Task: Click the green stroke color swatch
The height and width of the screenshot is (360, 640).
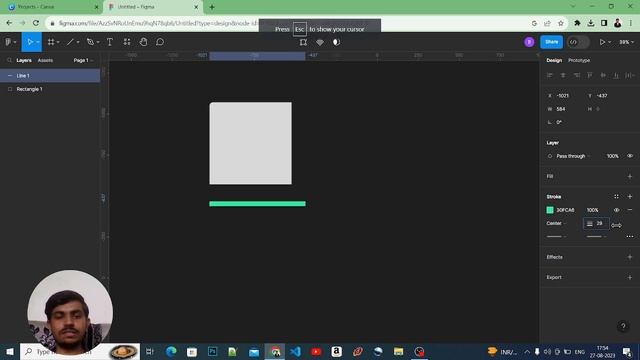Action: click(x=550, y=210)
